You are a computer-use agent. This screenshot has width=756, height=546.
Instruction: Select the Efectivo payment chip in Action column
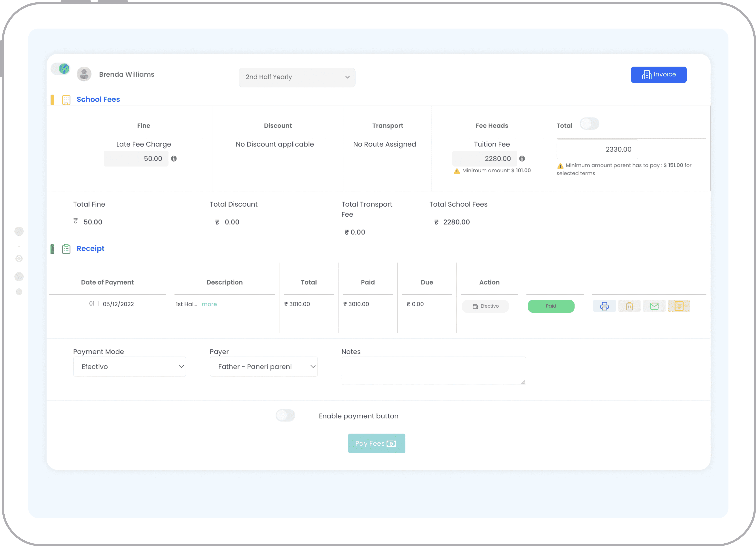point(485,306)
